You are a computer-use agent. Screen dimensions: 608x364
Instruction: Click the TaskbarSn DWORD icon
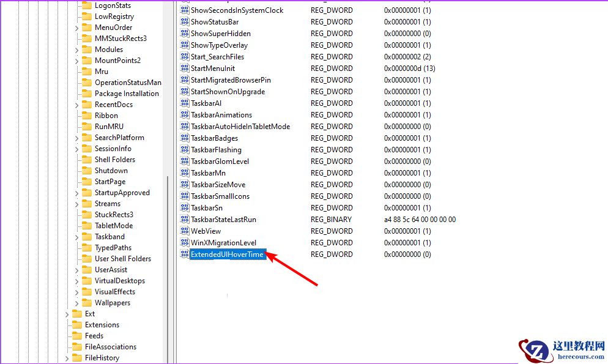pos(185,208)
